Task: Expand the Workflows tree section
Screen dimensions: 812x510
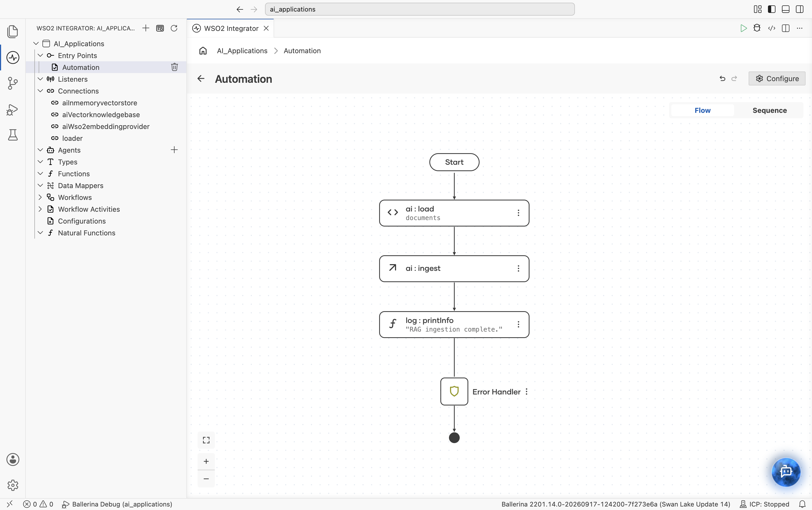Action: pos(40,197)
